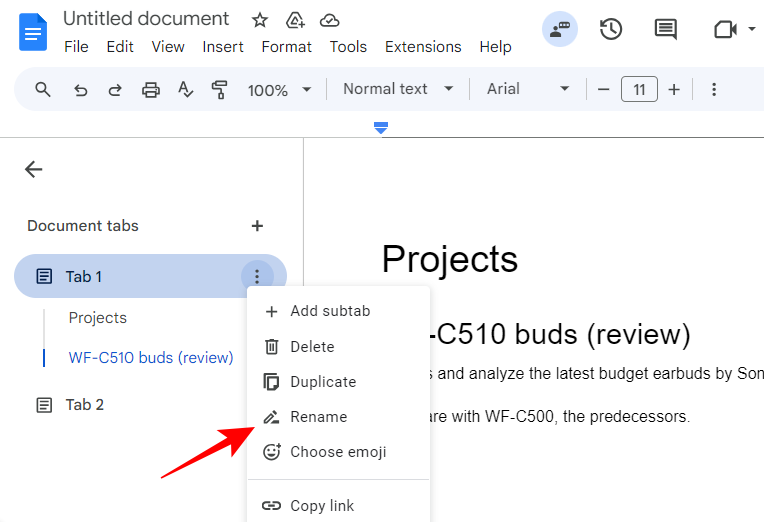Screen dimensions: 764x522
Task: Add a new document tab with plus icon
Action: [257, 226]
